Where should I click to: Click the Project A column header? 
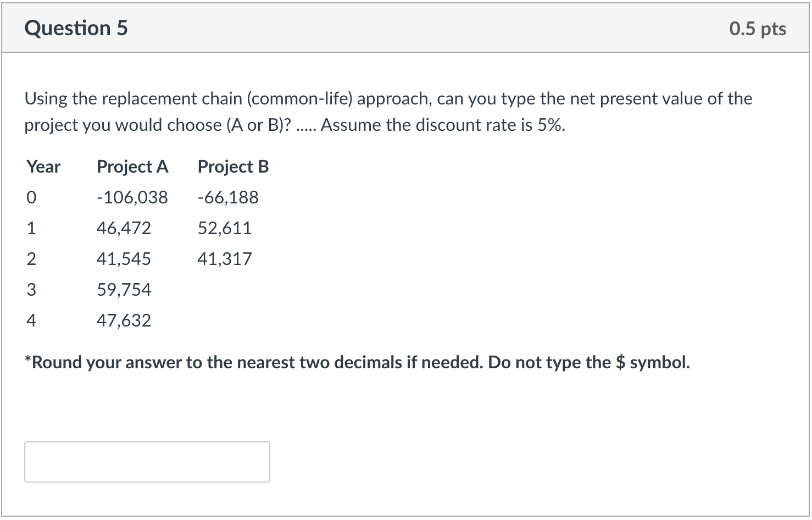tap(132, 167)
